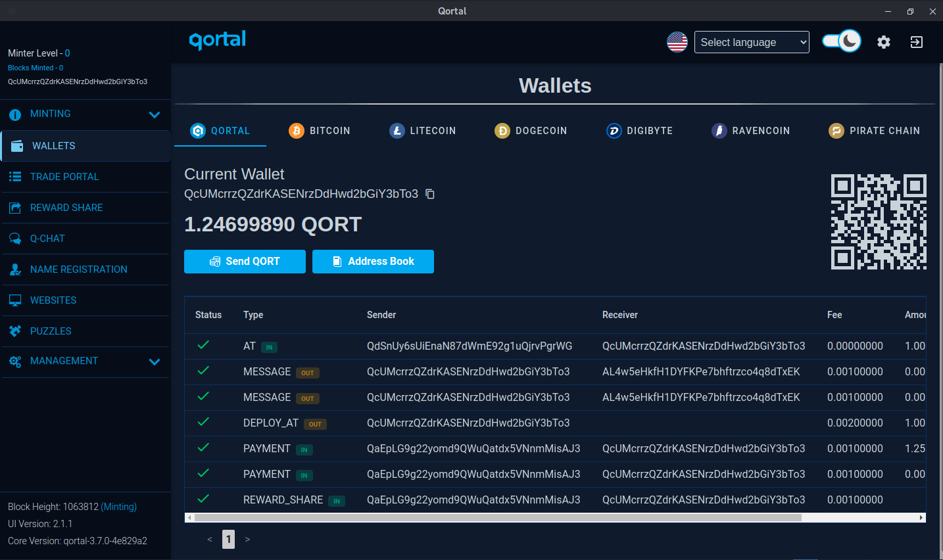Screen dimensions: 943x560
Task: Switch to the PIRATE CHAIN wallet tab
Action: pos(875,131)
